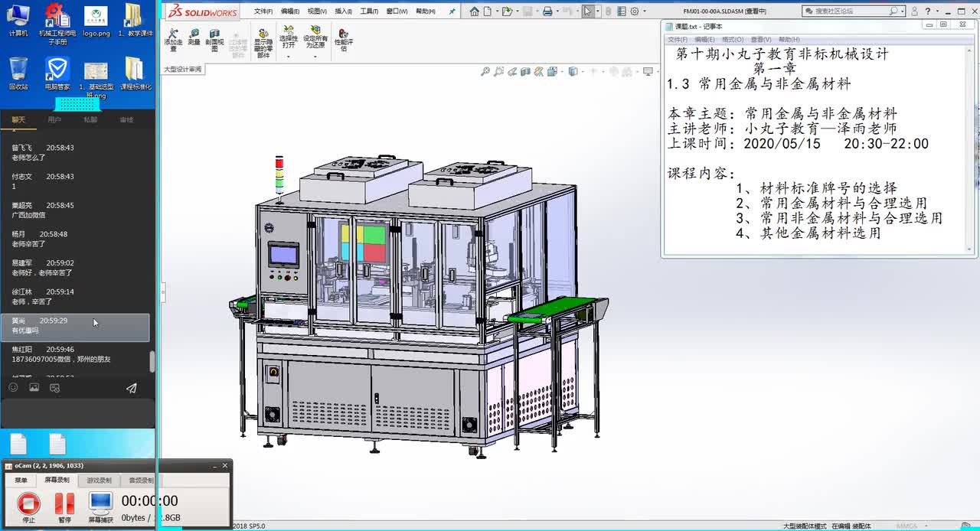Open Notepad 查看 menu

click(x=761, y=39)
